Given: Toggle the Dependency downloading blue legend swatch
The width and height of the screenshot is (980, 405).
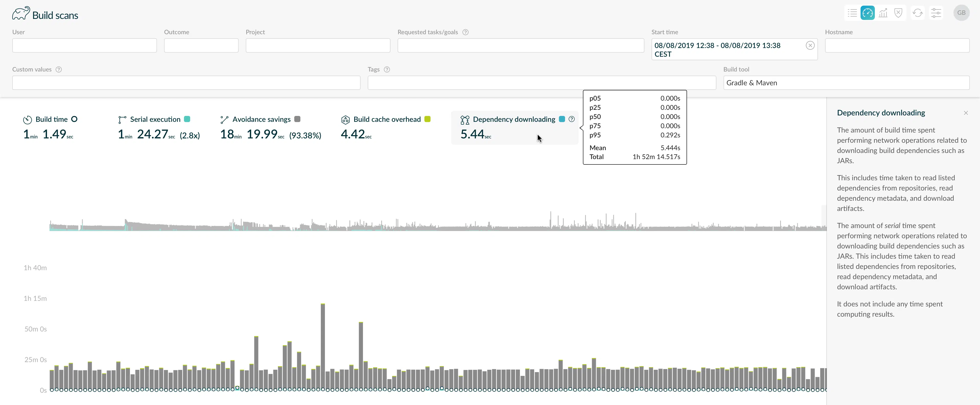Looking at the screenshot, I should click(x=562, y=119).
